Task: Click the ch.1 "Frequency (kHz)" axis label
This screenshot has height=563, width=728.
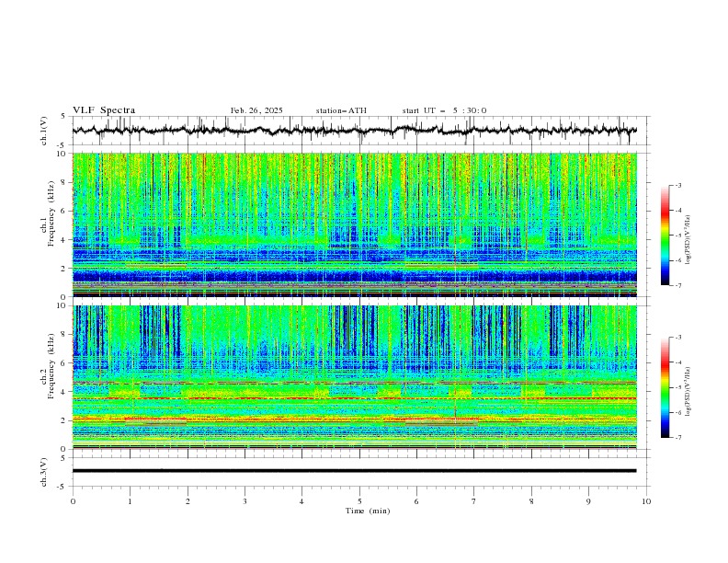Action: click(x=51, y=213)
